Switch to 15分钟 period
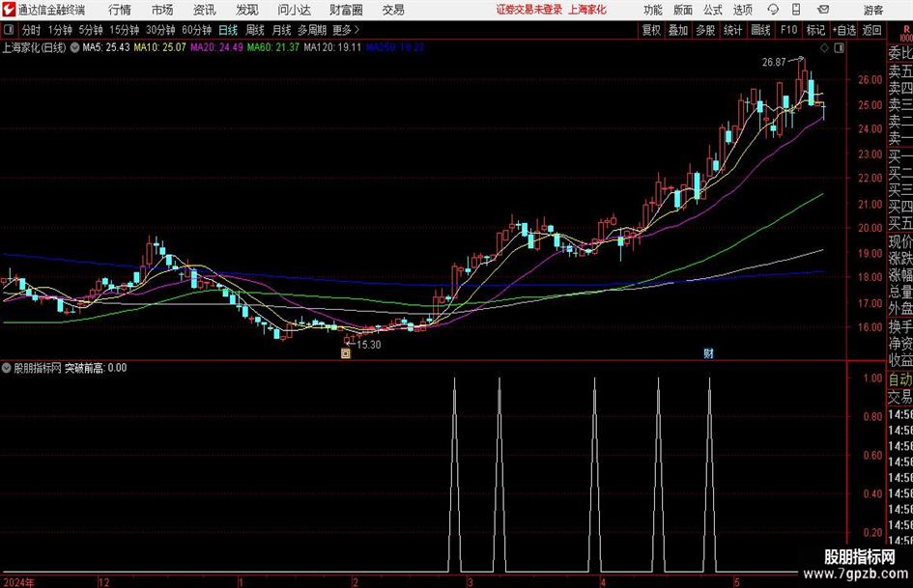The image size is (913, 588). (125, 30)
